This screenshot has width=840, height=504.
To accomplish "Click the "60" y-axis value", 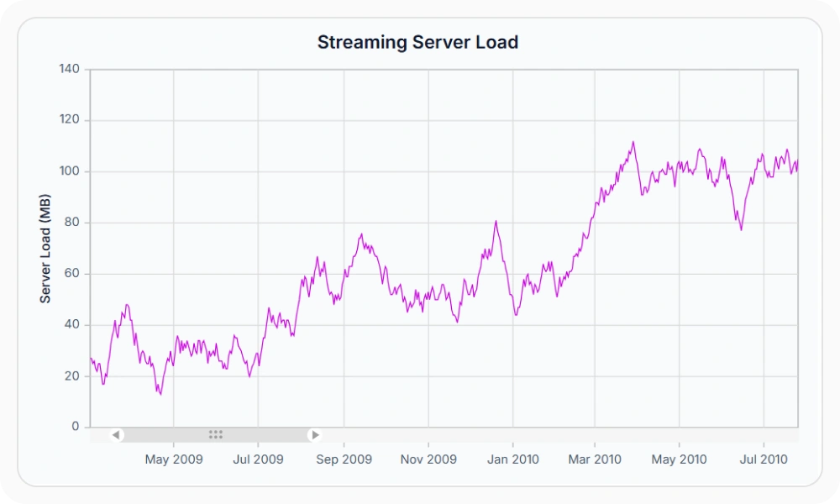I will 71,273.
